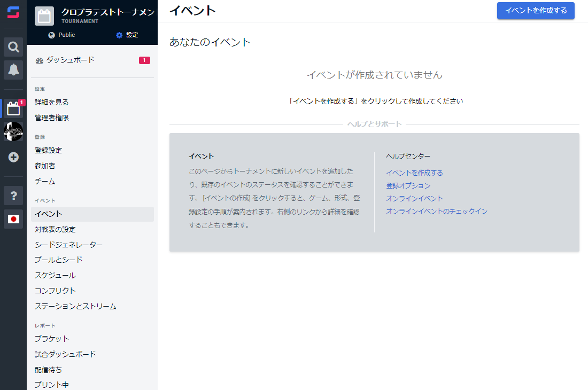The height and width of the screenshot is (390, 588).
Task: Click the 設定 gear icon
Action: pyautogui.click(x=119, y=35)
